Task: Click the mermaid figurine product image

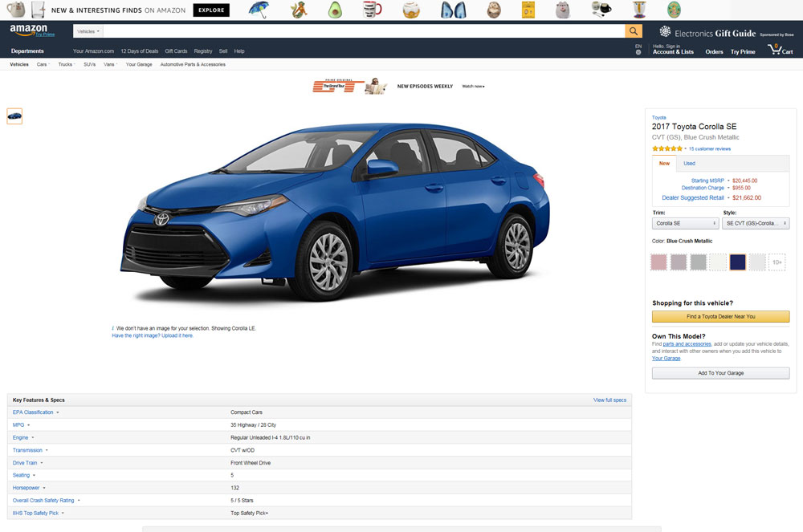Action: (298, 10)
